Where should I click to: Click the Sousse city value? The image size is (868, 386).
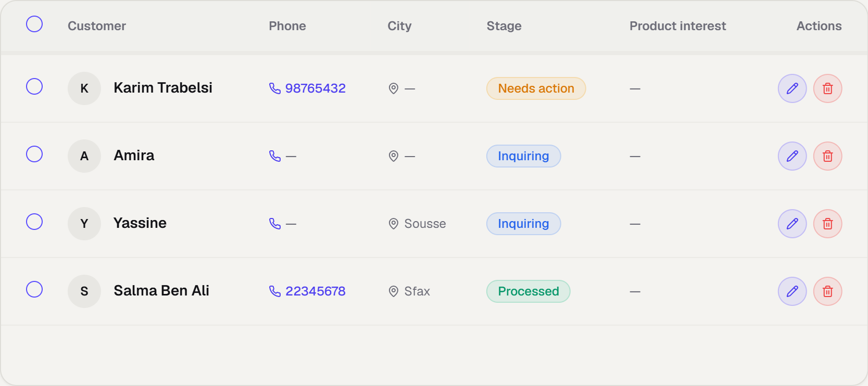tap(425, 224)
